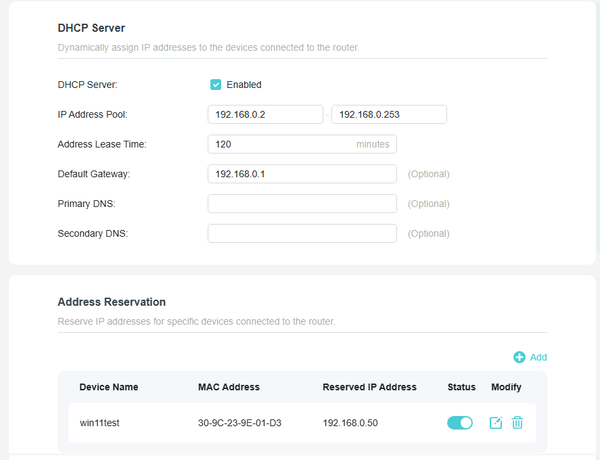Click the Reserved IP Address column header
This screenshot has width=600, height=460.
coord(369,387)
